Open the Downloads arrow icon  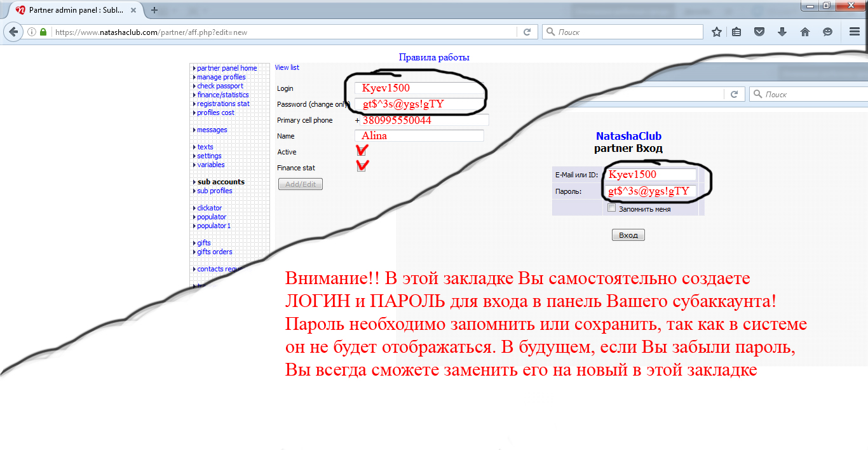point(782,32)
